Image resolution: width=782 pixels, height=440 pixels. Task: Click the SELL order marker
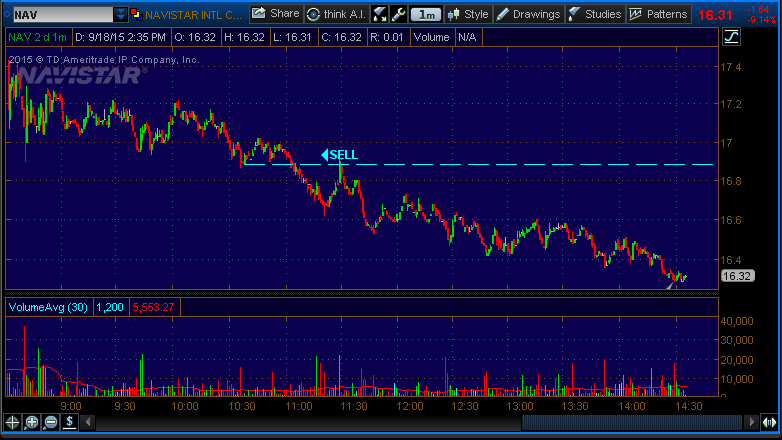pyautogui.click(x=339, y=154)
